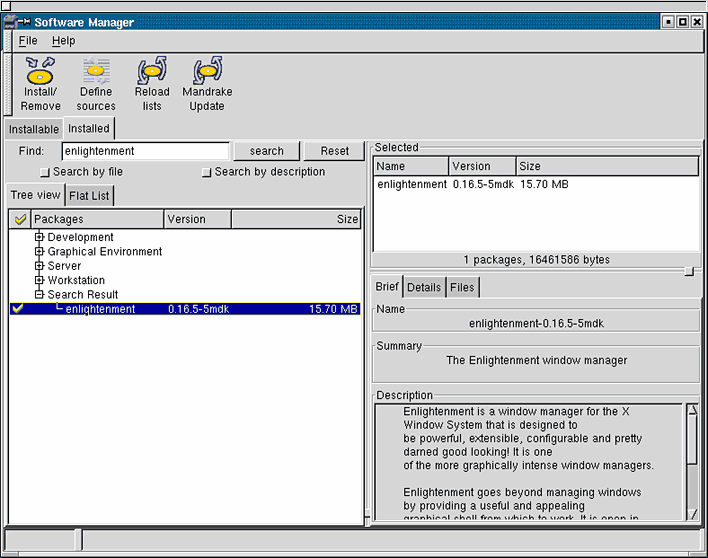Switch to the Tree view tab
The width and height of the screenshot is (708, 558).
[x=35, y=195]
